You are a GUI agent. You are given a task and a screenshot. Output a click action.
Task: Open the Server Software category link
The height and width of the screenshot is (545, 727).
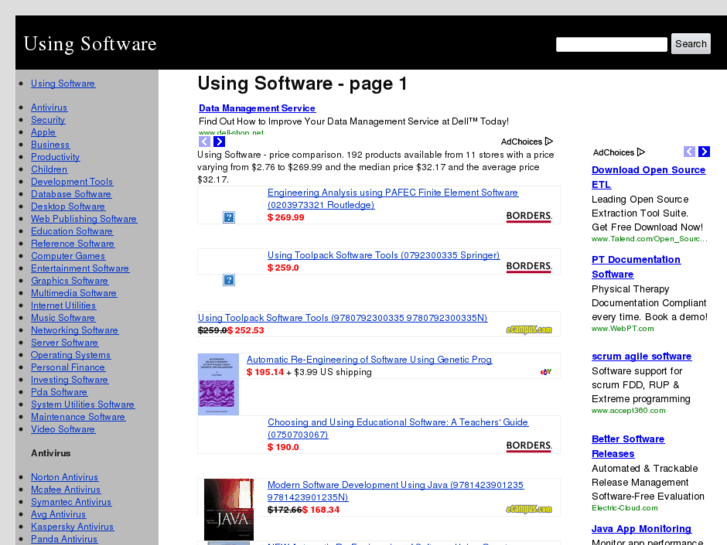pos(64,342)
